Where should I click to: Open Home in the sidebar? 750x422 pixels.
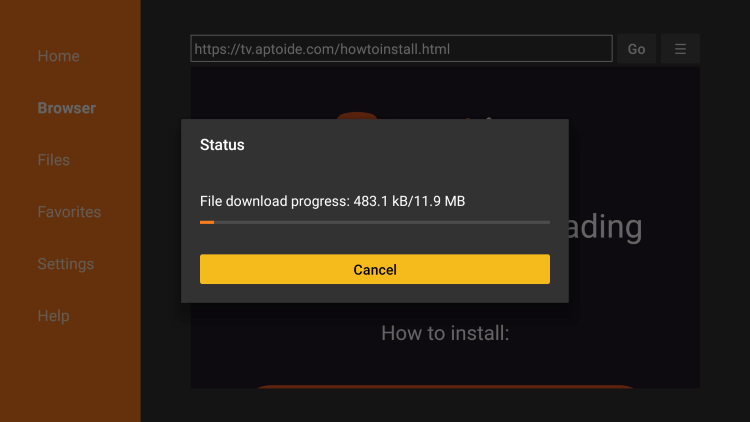pyautogui.click(x=58, y=56)
